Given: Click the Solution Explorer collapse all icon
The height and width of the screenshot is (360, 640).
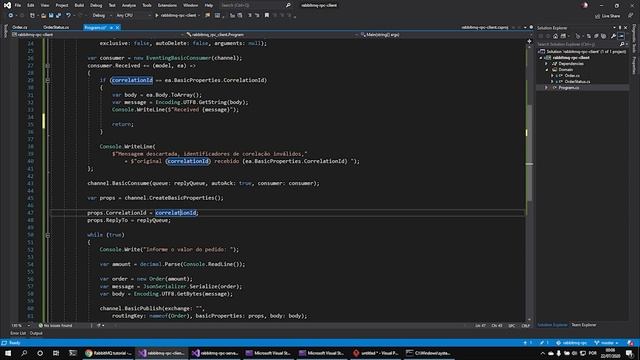Looking at the screenshot, I should pos(596,36).
